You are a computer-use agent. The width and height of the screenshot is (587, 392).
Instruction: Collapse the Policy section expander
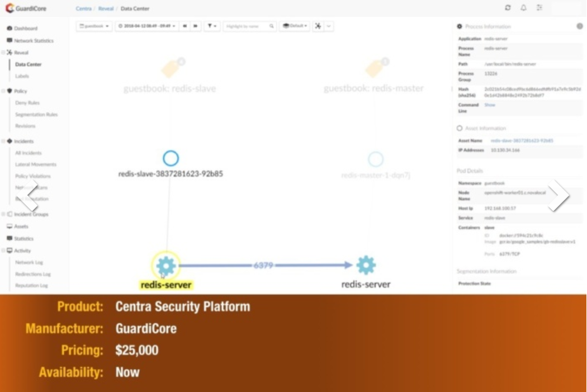[x=3, y=91]
